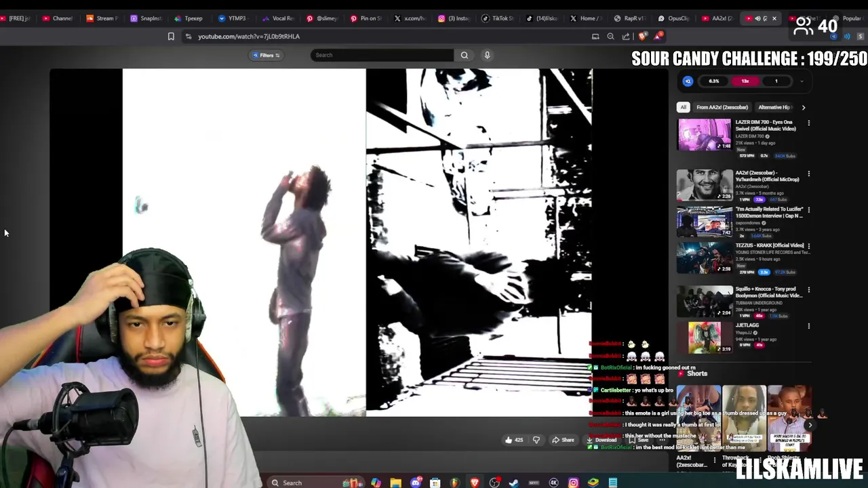Click the Download button under the video

pyautogui.click(x=602, y=440)
